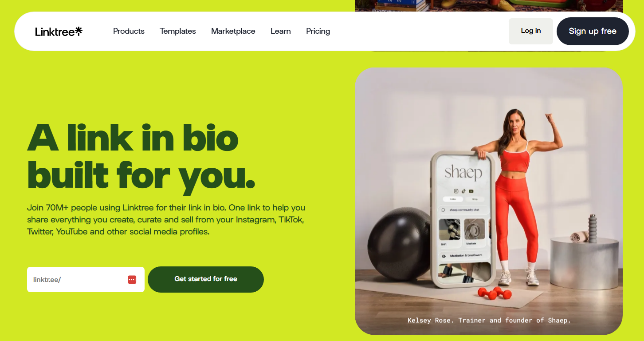Click the Kelsey Rose caption on the hero image
Viewport: 644px width, 341px height.
point(489,320)
